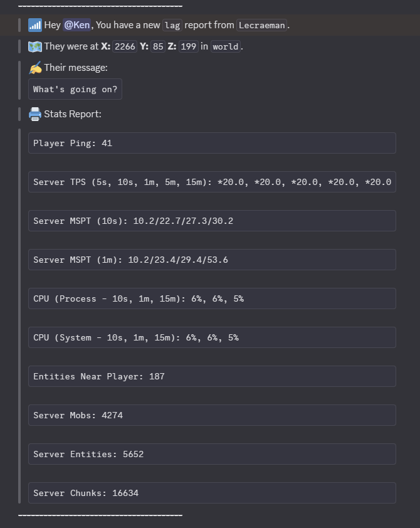Screen dimensions: 420x528
Task: Click the Y coordinate value 85
Action: click(x=157, y=47)
